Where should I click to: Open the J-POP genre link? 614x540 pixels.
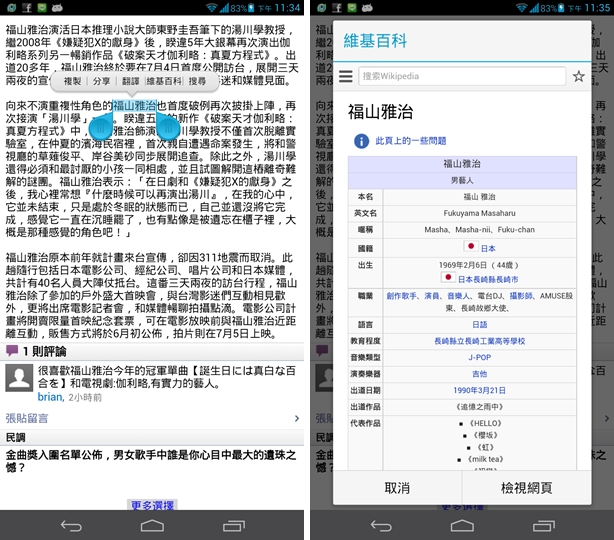(480, 357)
